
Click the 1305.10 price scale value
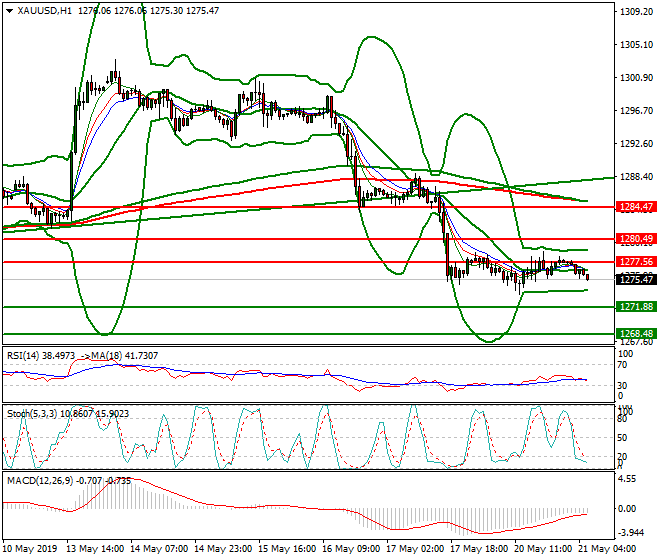tap(636, 45)
